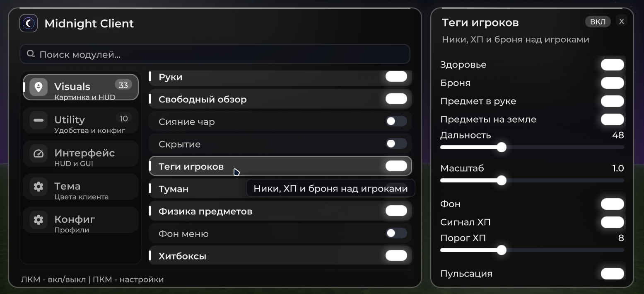The width and height of the screenshot is (644, 294).
Task: Toggle the Теги игроков module switch
Action: (396, 166)
